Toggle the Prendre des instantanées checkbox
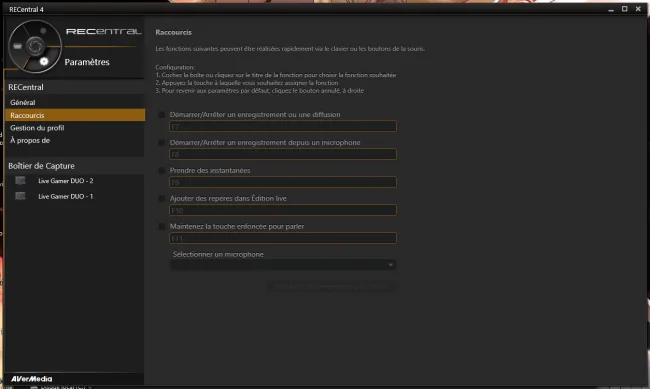The height and width of the screenshot is (389, 650). pyautogui.click(x=162, y=170)
